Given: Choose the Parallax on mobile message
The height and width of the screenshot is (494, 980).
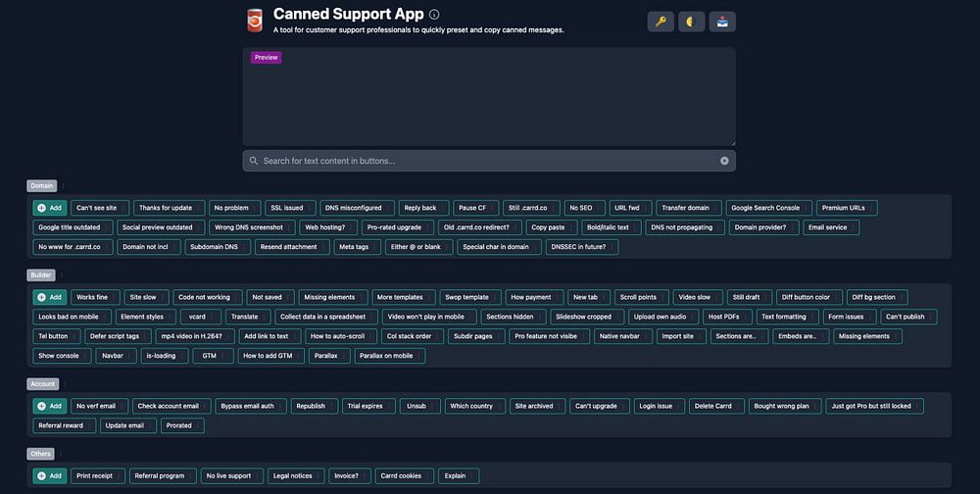Looking at the screenshot, I should (390, 355).
